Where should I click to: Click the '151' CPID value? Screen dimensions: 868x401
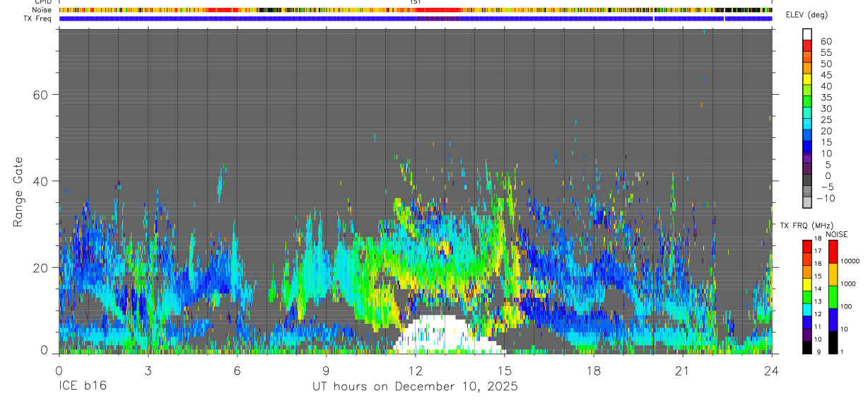pos(415,2)
